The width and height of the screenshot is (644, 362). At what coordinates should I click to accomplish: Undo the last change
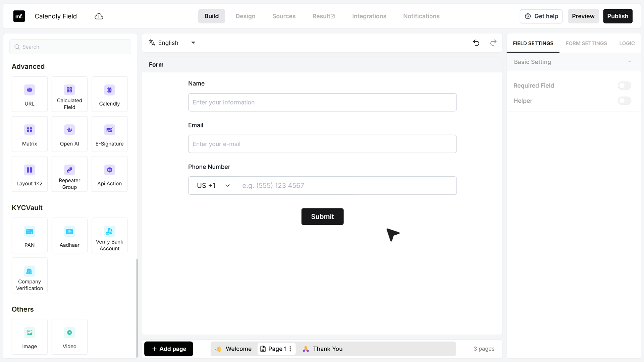point(476,43)
